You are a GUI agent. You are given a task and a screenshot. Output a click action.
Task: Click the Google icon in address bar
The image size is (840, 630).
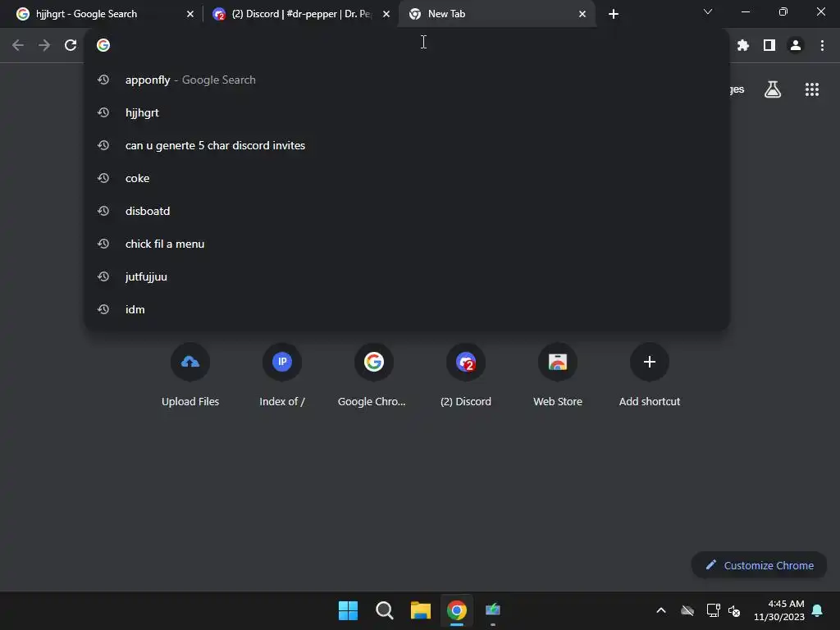coord(103,46)
